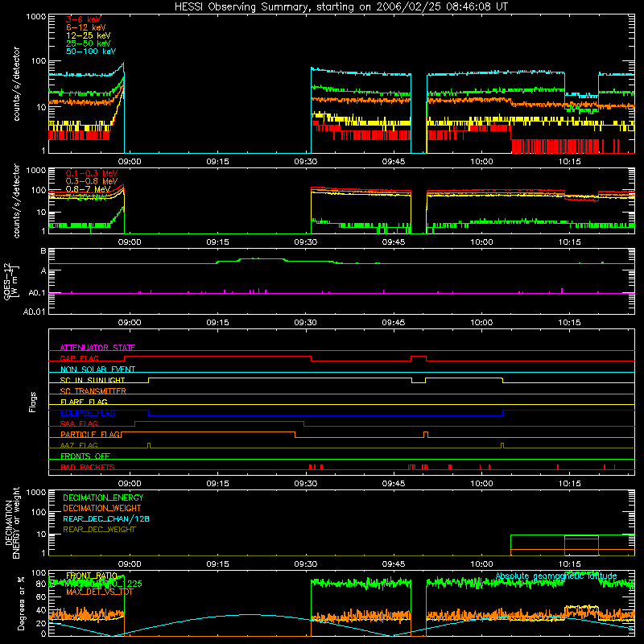Click '09:00' tick below the decimation panel
Screen dimensions: 644x644
tap(130, 564)
